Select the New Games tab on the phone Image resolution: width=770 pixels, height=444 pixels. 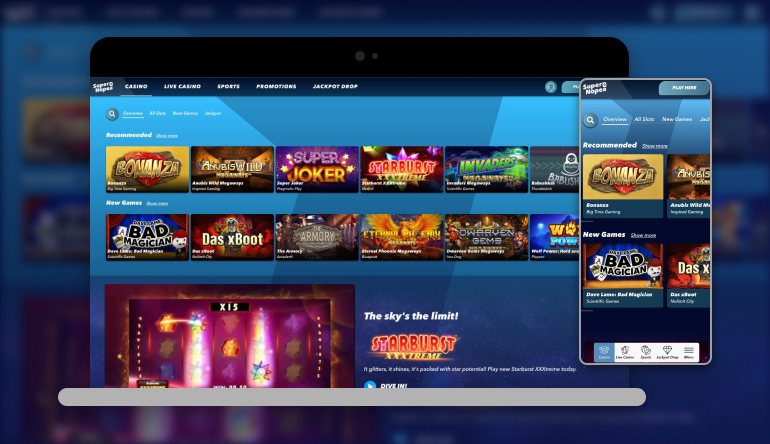(x=677, y=119)
